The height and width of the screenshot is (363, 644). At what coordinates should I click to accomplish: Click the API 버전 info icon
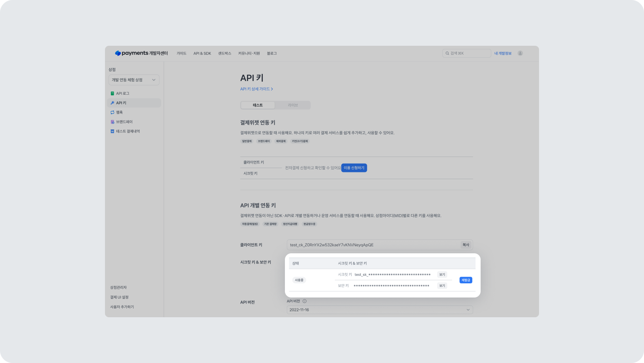pos(304,301)
